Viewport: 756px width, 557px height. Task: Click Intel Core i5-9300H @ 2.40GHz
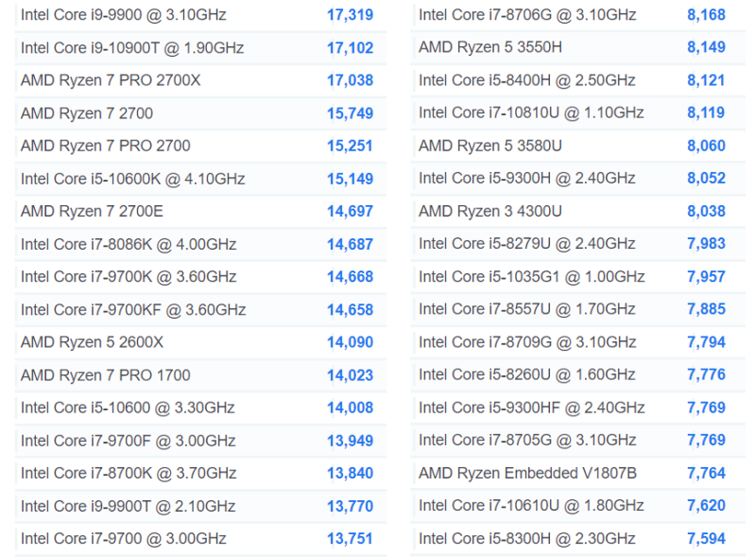[x=527, y=178]
